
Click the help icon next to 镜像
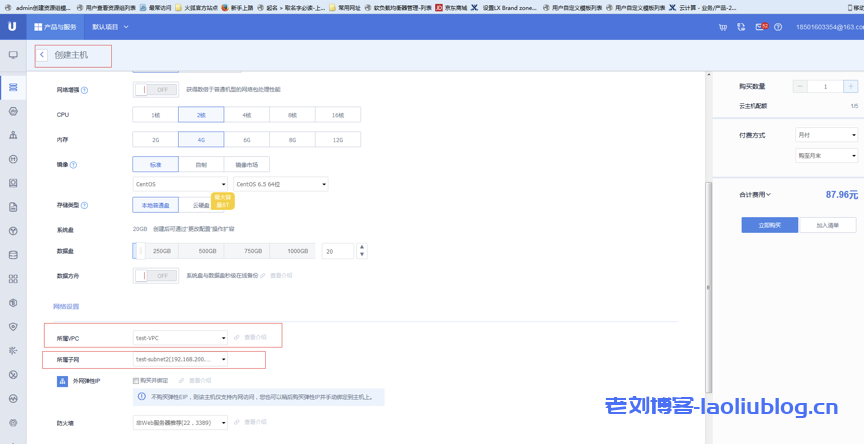point(74,164)
